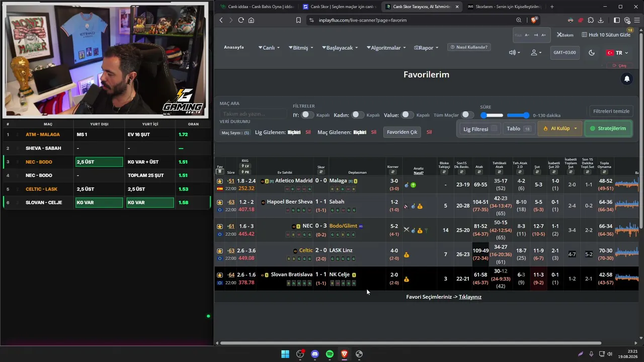This screenshot has width=644, height=362.
Task: Click Favoriden Çık button
Action: pyautogui.click(x=402, y=132)
